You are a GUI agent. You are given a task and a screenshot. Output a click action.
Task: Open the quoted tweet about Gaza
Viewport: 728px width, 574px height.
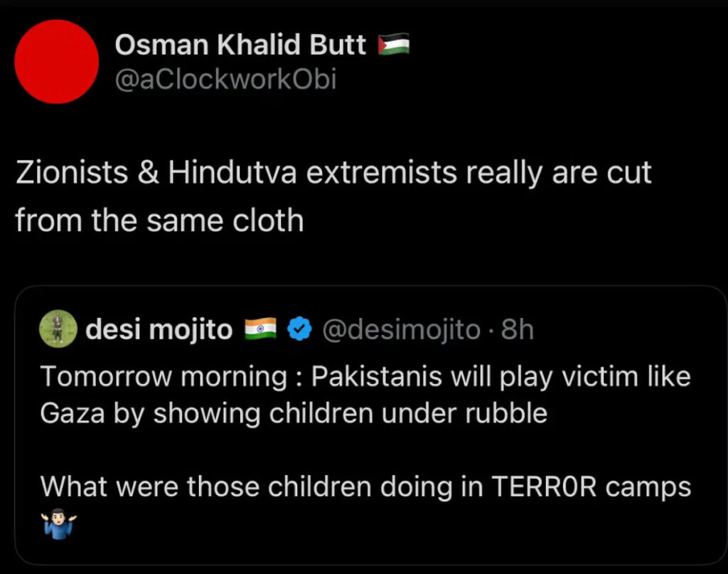coord(364,395)
